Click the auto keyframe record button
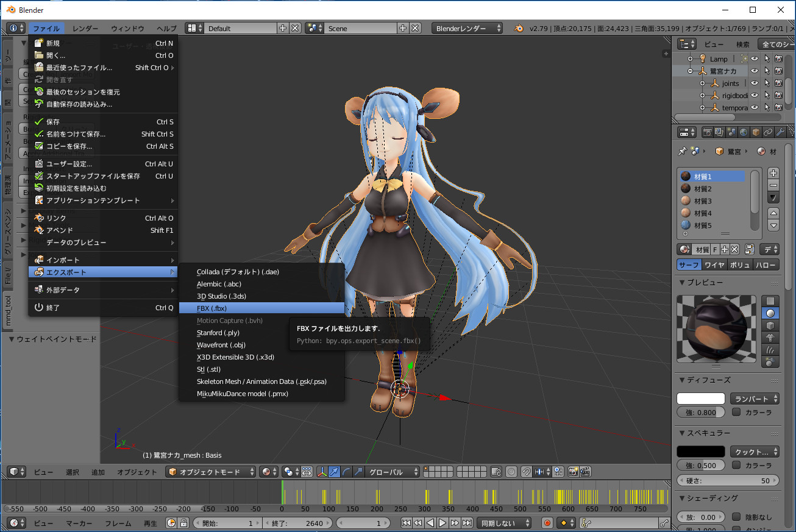This screenshot has height=532, width=796. [547, 523]
